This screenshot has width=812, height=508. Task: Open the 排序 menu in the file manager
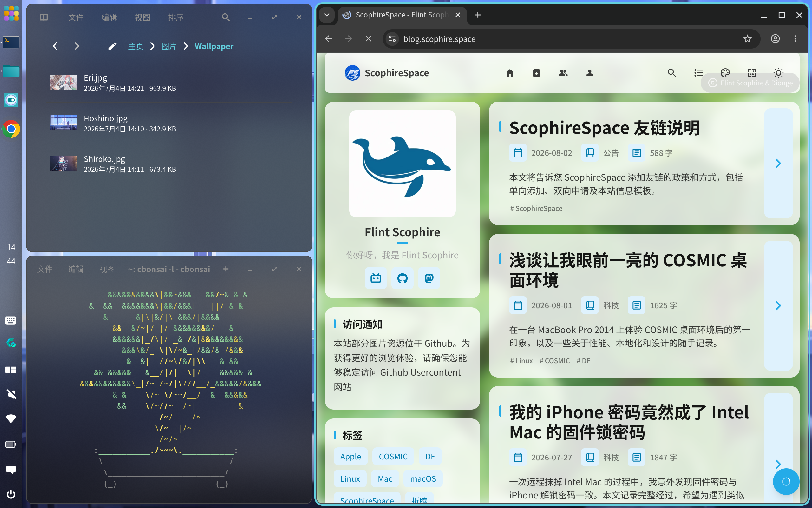coord(175,17)
